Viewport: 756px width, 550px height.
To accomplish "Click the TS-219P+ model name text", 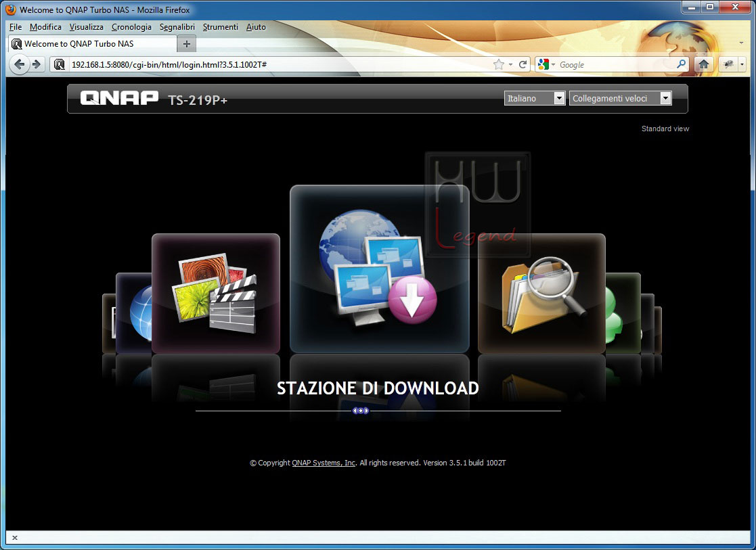I will tap(198, 100).
